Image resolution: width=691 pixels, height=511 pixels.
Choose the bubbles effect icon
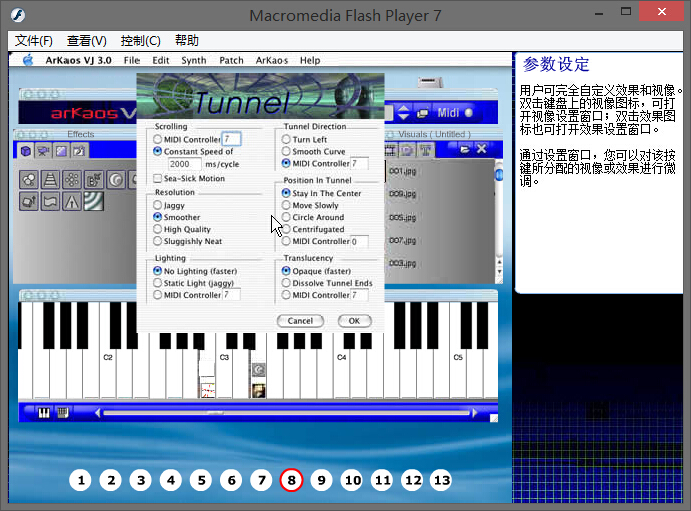click(29, 180)
